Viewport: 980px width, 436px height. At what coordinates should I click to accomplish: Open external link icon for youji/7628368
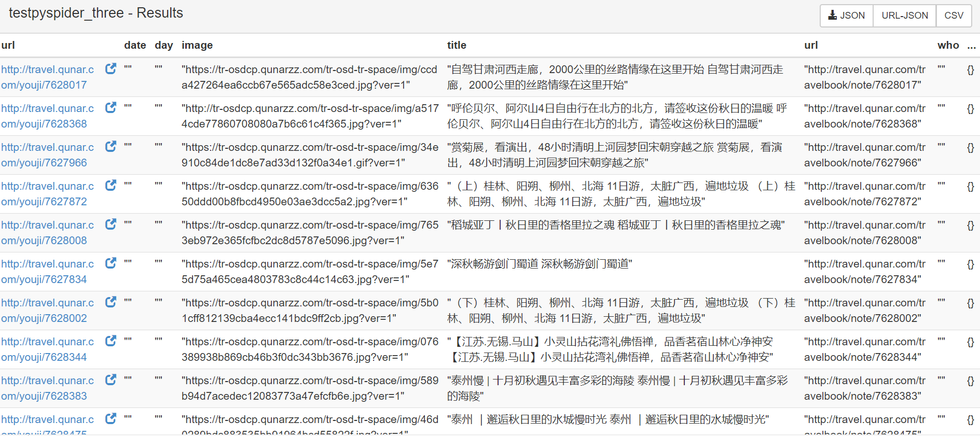(111, 108)
